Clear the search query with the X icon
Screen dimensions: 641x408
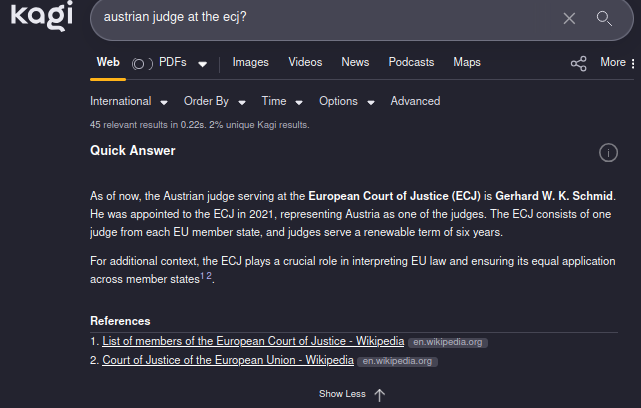569,18
